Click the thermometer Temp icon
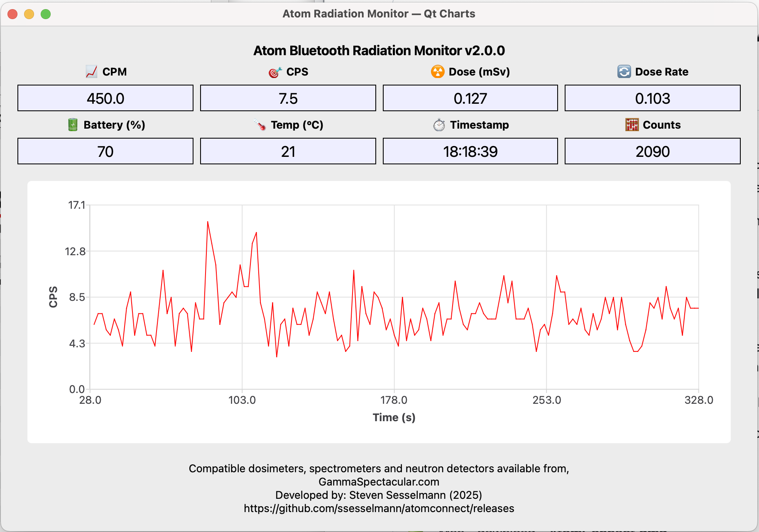The height and width of the screenshot is (532, 759). click(x=260, y=124)
